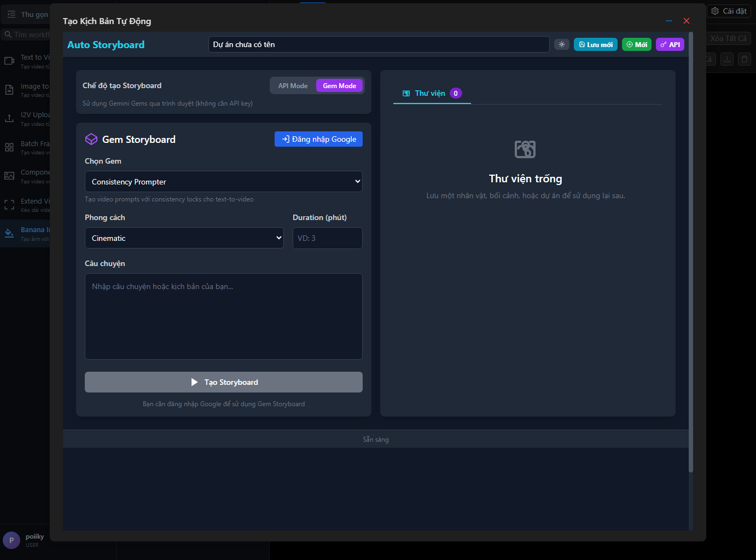756x560 pixels.
Task: Click the Gem Storyboard cube icon
Action: point(91,139)
